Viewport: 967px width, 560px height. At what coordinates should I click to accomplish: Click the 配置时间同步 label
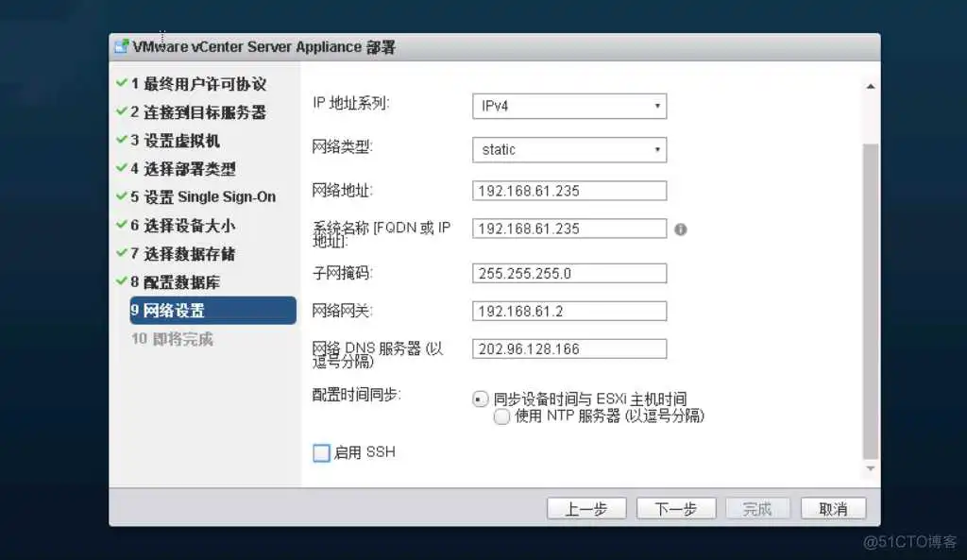[356, 395]
